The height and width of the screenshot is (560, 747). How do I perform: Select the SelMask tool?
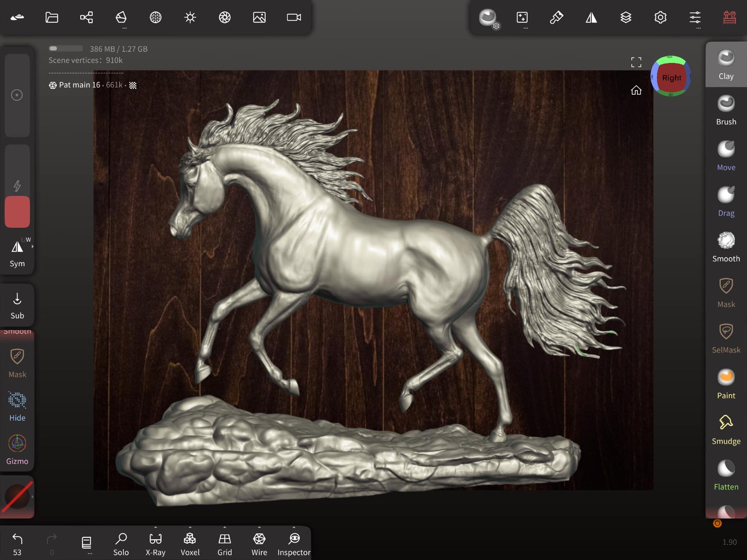tap(726, 338)
